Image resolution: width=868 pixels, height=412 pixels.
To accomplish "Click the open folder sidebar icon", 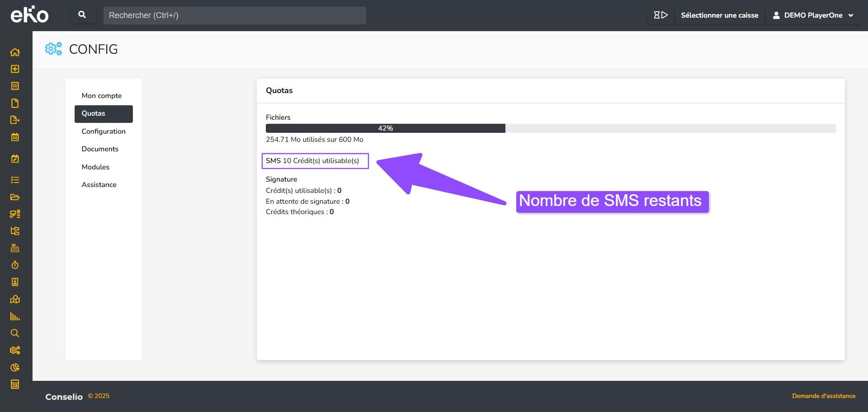I will pyautogui.click(x=15, y=197).
